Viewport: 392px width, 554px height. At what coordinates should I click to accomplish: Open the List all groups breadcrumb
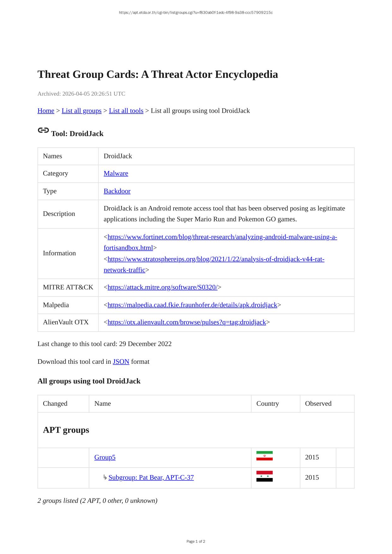pyautogui.click(x=81, y=111)
